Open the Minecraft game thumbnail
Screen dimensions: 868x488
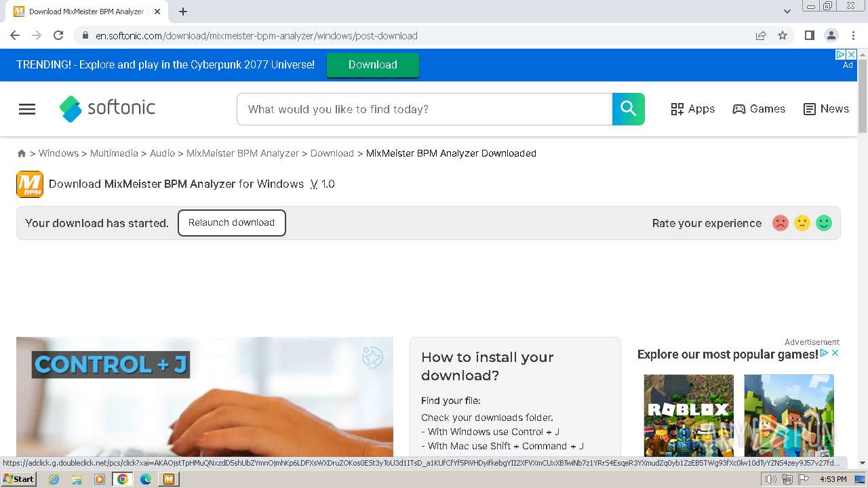[789, 415]
